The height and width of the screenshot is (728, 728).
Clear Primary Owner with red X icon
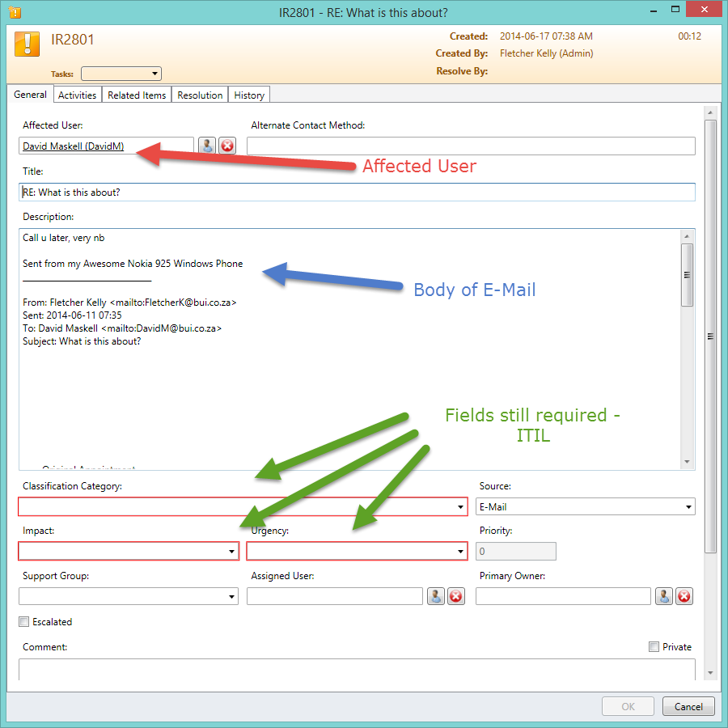(x=684, y=596)
